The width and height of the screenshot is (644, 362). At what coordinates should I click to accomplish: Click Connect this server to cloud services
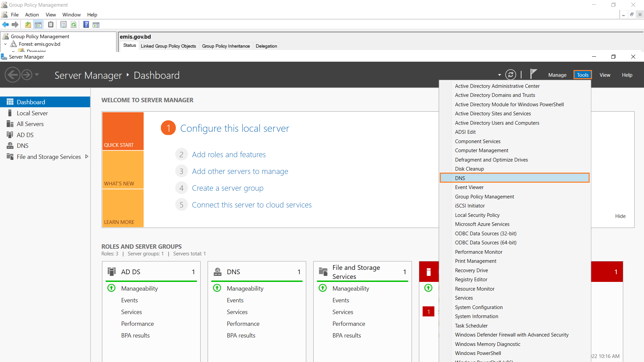tap(252, 205)
